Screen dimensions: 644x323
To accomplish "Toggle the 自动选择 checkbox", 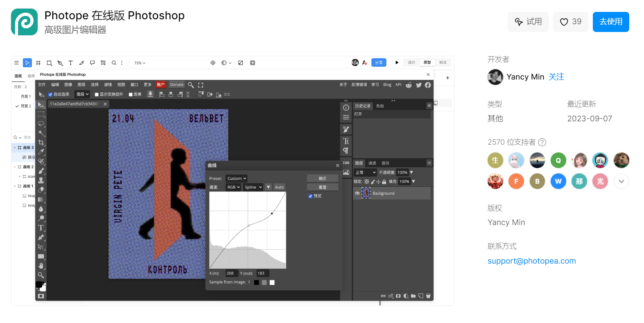I will tap(50, 94).
